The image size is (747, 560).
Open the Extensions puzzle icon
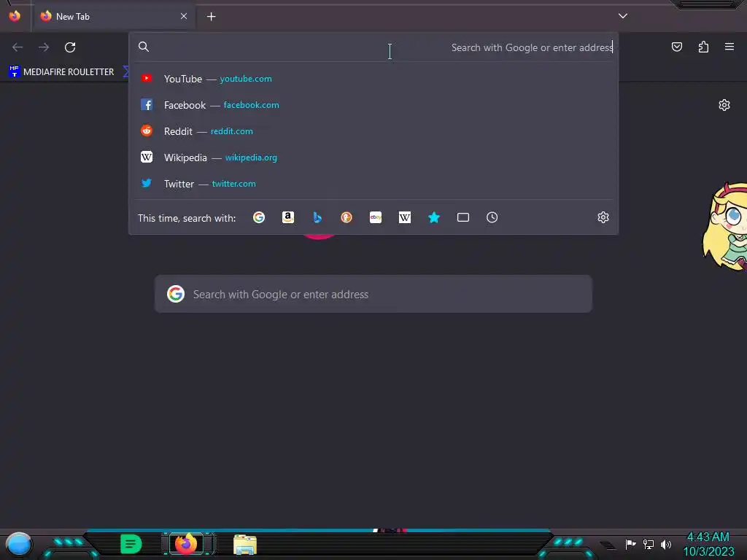click(703, 47)
